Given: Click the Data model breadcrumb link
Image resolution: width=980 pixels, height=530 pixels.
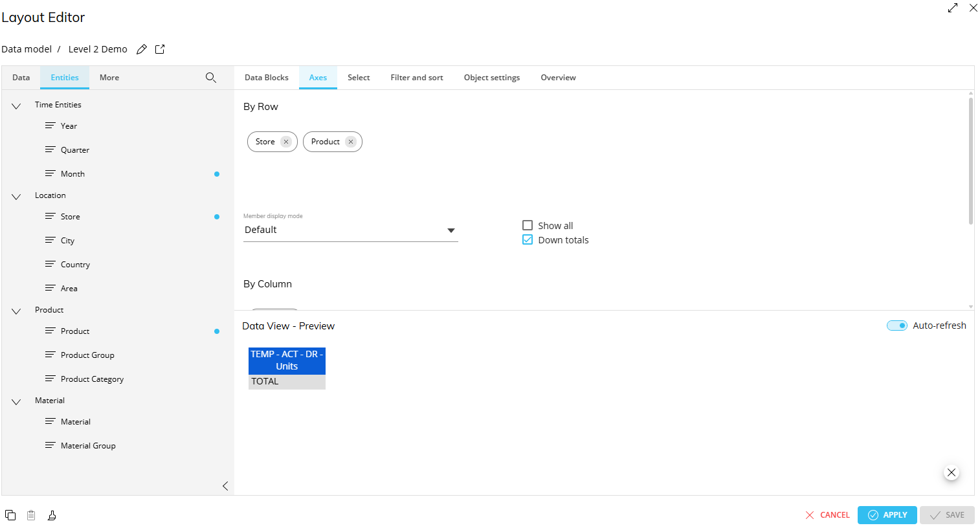Looking at the screenshot, I should point(27,49).
